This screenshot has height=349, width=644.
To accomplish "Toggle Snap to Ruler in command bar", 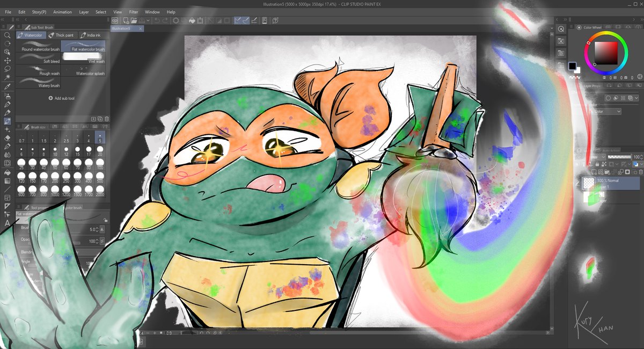I will tap(238, 20).
